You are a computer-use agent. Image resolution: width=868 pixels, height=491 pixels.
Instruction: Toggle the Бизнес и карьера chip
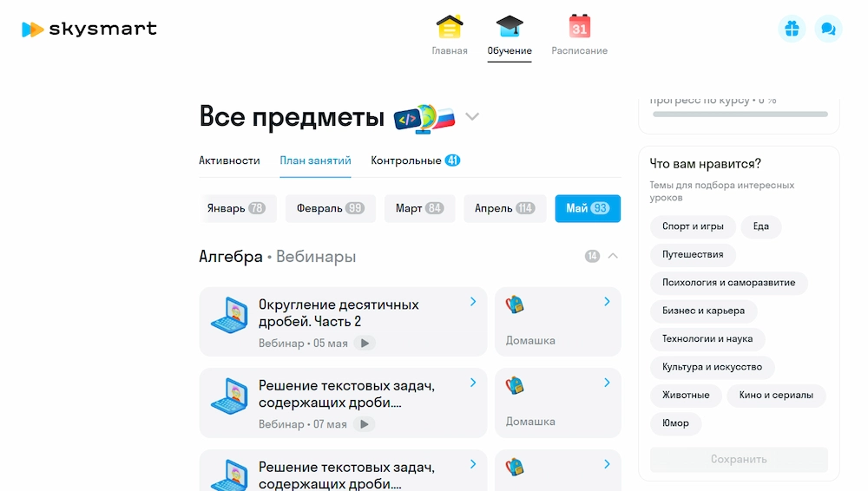(703, 311)
